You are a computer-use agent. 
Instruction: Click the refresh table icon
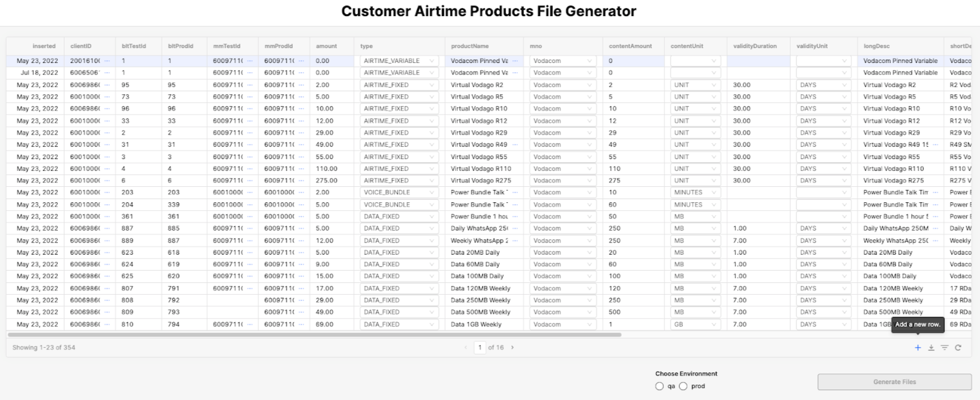(958, 348)
